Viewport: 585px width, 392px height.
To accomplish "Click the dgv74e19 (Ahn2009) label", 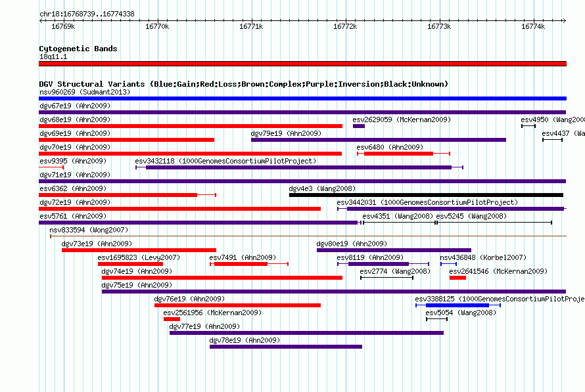I will point(137,271).
